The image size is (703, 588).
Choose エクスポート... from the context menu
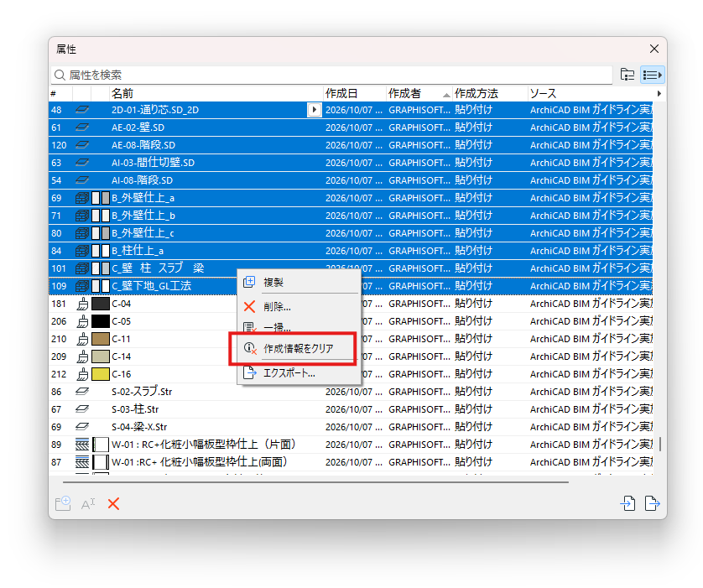click(x=299, y=372)
